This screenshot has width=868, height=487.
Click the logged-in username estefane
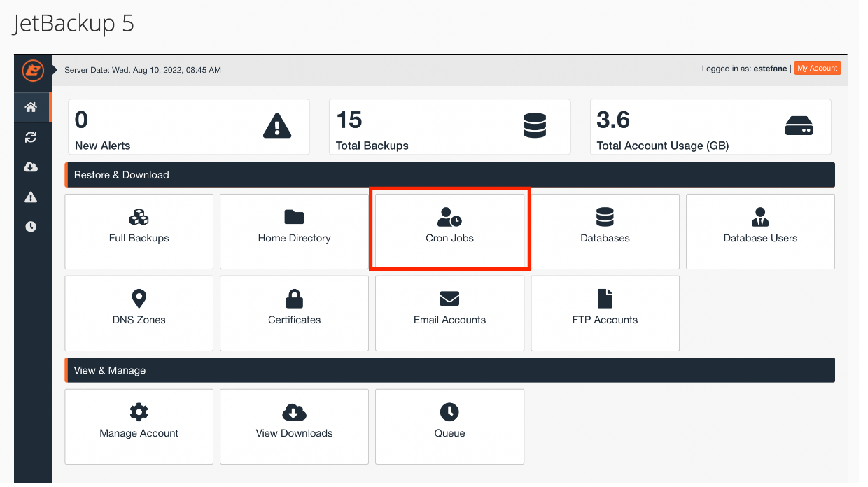click(770, 69)
